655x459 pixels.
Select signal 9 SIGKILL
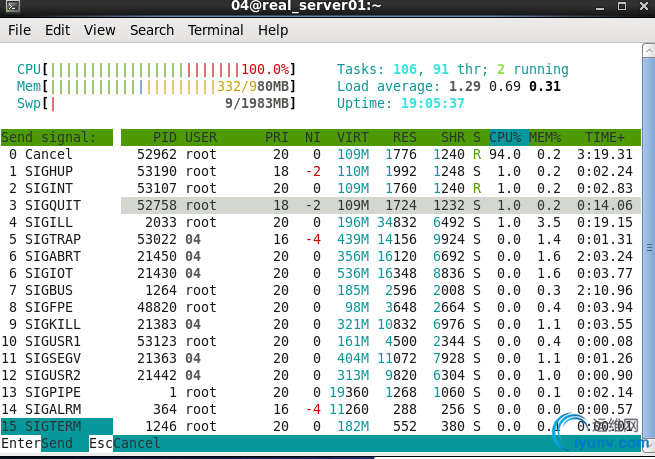(x=57, y=325)
